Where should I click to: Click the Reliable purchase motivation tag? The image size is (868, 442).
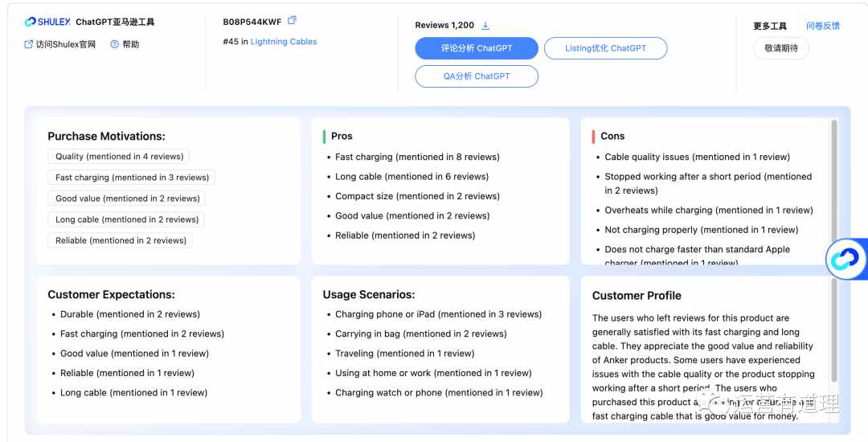click(x=121, y=240)
